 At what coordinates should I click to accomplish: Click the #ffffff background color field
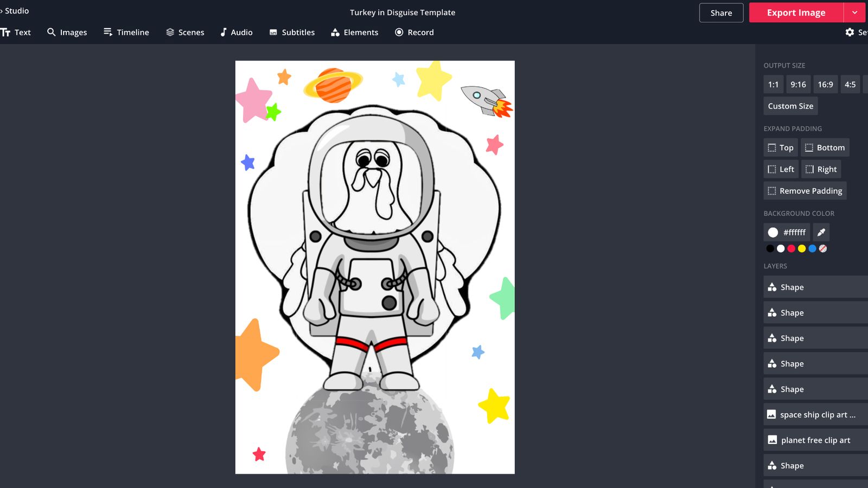[787, 232]
